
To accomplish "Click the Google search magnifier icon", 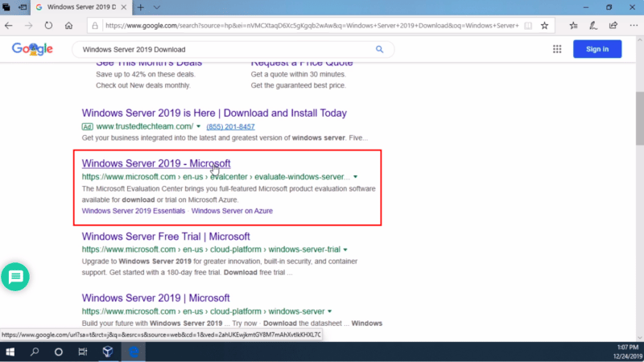I will tap(380, 49).
